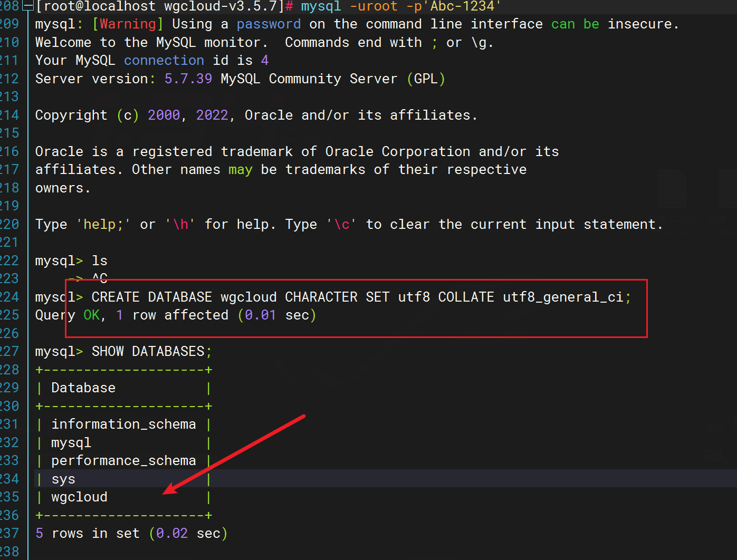This screenshot has width=737, height=560.
Task: Click 'Query OK' result text
Action: coord(68,315)
